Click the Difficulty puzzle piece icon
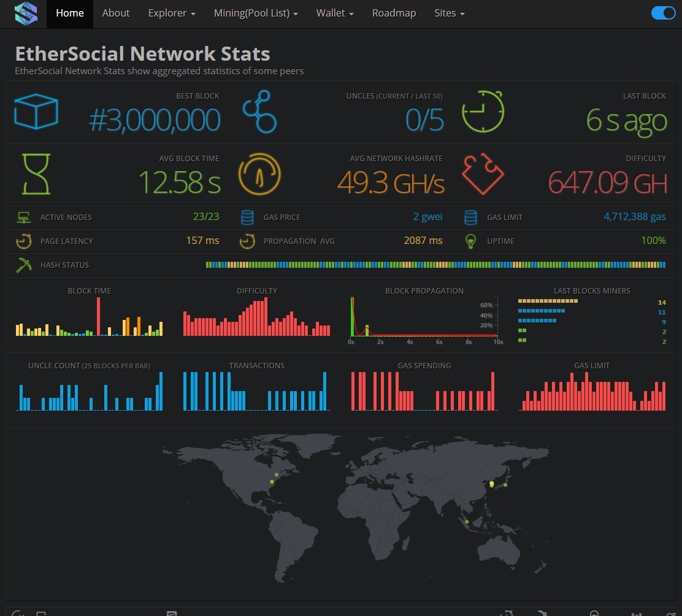The image size is (682, 616). (x=483, y=174)
